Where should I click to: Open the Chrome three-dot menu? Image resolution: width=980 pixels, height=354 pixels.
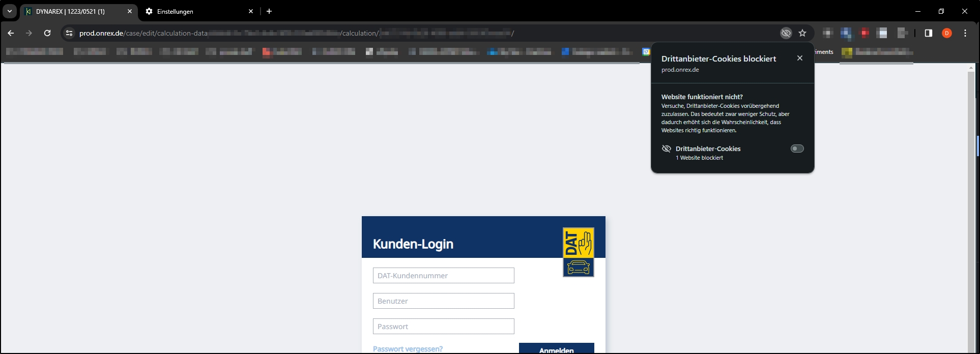pyautogui.click(x=965, y=33)
